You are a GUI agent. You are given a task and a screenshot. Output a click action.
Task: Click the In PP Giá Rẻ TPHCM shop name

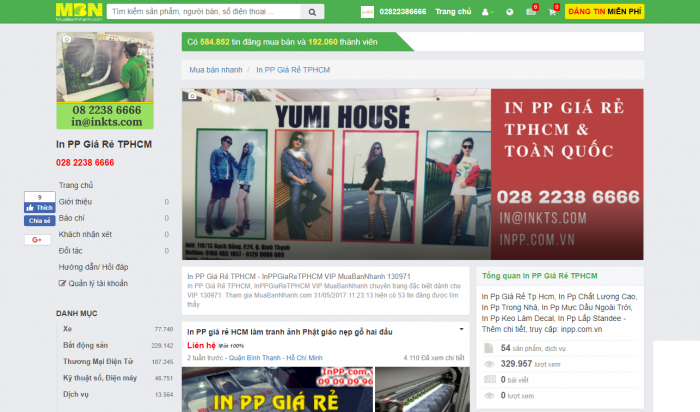point(104,144)
